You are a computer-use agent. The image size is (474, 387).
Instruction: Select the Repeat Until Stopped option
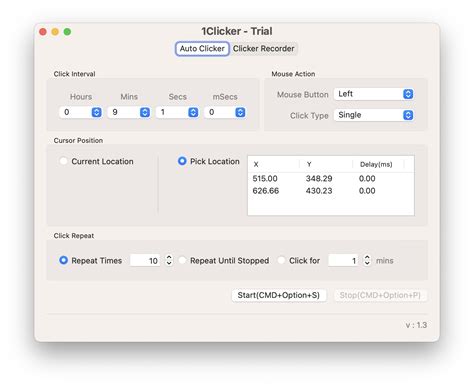click(x=182, y=260)
